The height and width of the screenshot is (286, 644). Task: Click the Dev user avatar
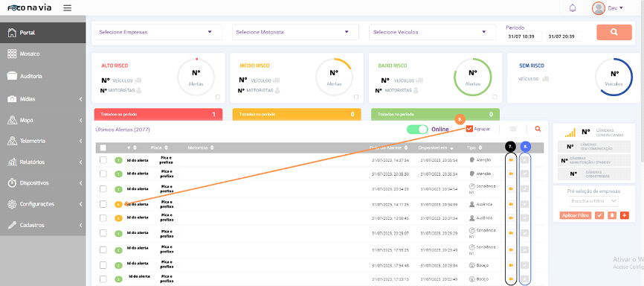coord(599,7)
